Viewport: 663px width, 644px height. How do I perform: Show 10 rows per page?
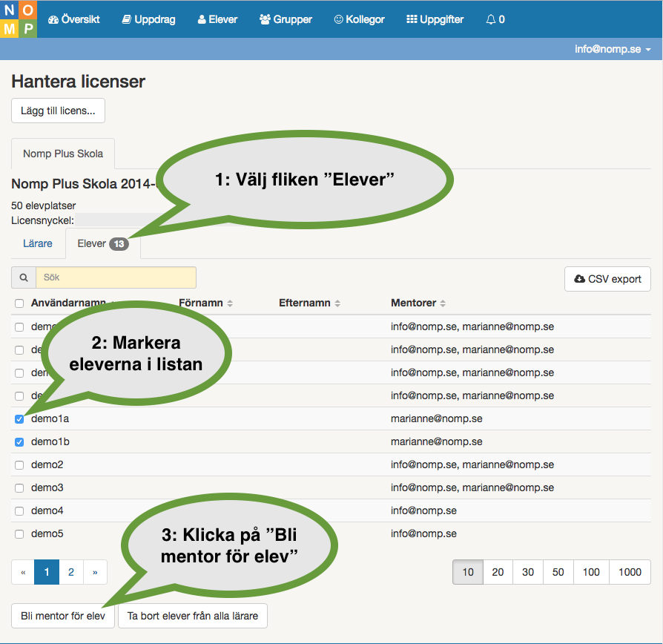point(468,572)
